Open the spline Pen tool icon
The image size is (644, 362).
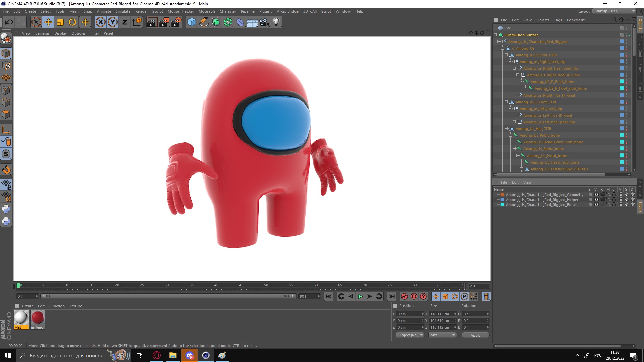(204, 22)
